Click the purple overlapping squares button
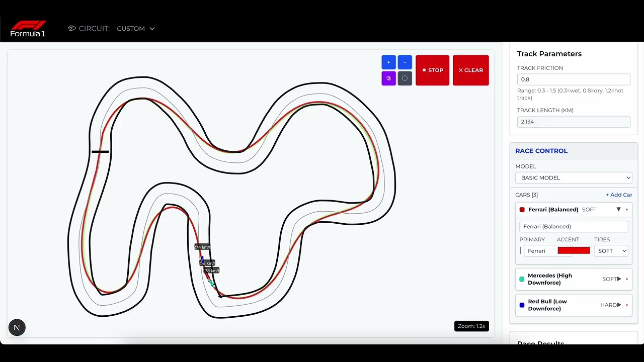This screenshot has height=362, width=644. 388,78
